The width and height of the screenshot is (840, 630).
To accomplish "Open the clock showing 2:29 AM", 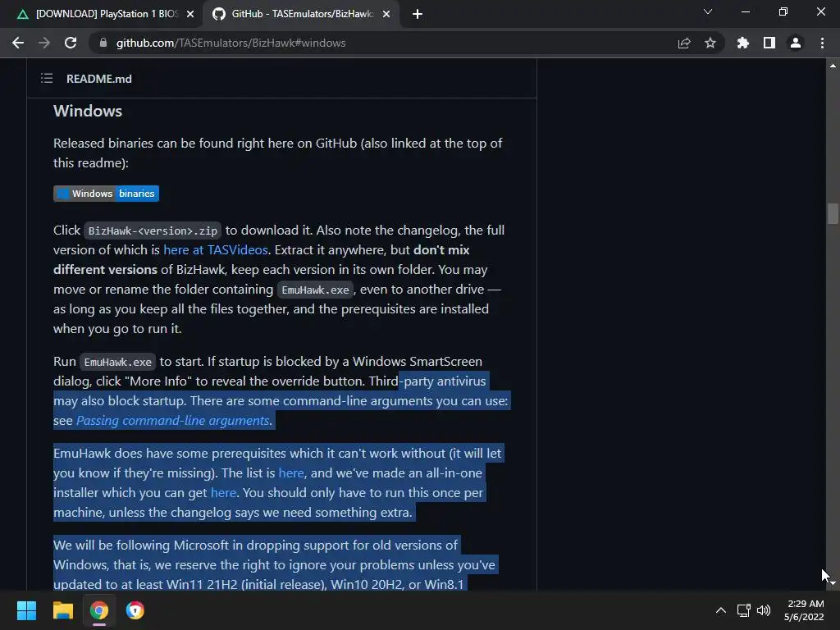I will pos(804,610).
